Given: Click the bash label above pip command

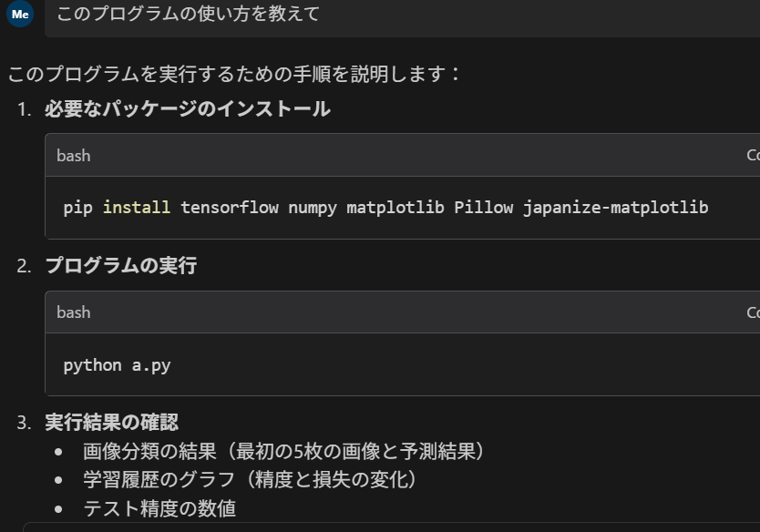Looking at the screenshot, I should click(73, 156).
